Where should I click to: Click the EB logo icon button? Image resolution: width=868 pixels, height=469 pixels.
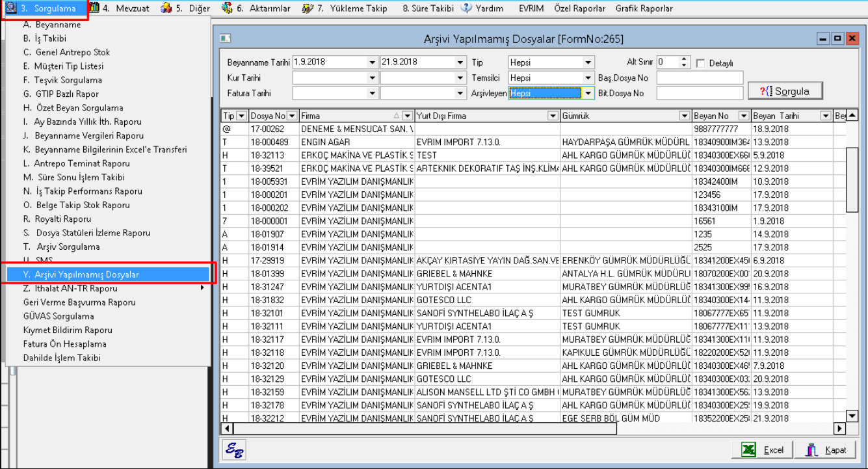click(233, 449)
